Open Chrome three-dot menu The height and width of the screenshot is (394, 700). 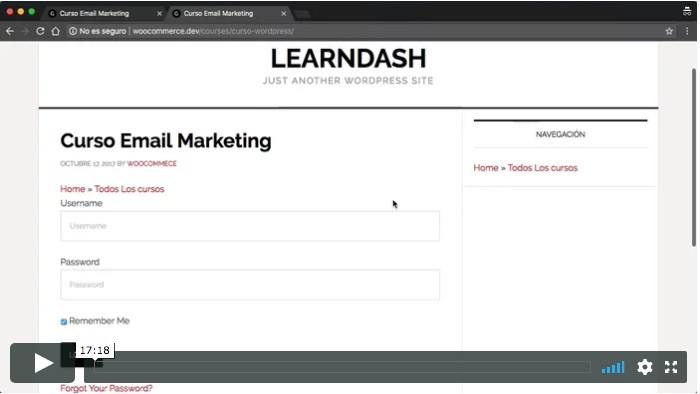[x=687, y=31]
